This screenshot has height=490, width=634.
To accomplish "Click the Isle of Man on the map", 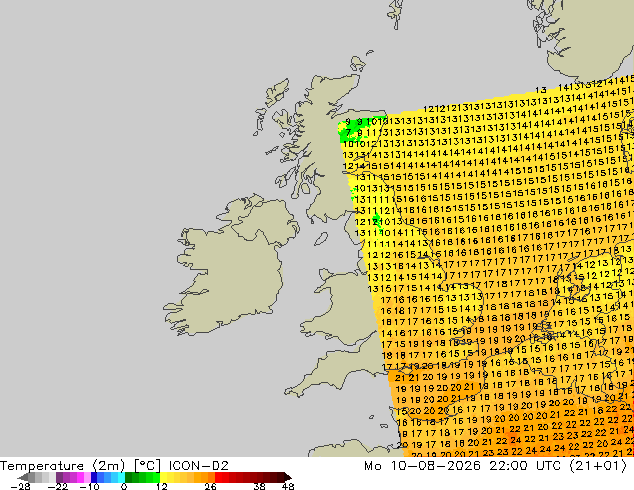I will click(321, 239).
